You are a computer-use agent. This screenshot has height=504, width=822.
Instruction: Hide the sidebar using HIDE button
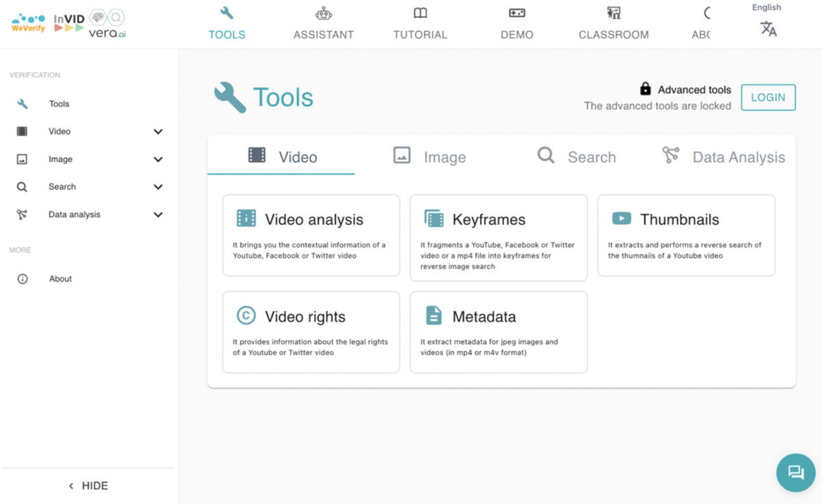[88, 486]
